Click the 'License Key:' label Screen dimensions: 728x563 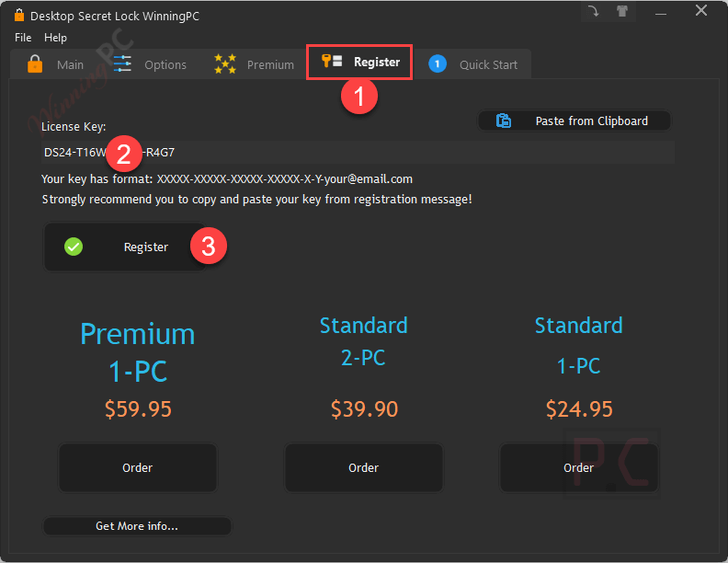(74, 127)
